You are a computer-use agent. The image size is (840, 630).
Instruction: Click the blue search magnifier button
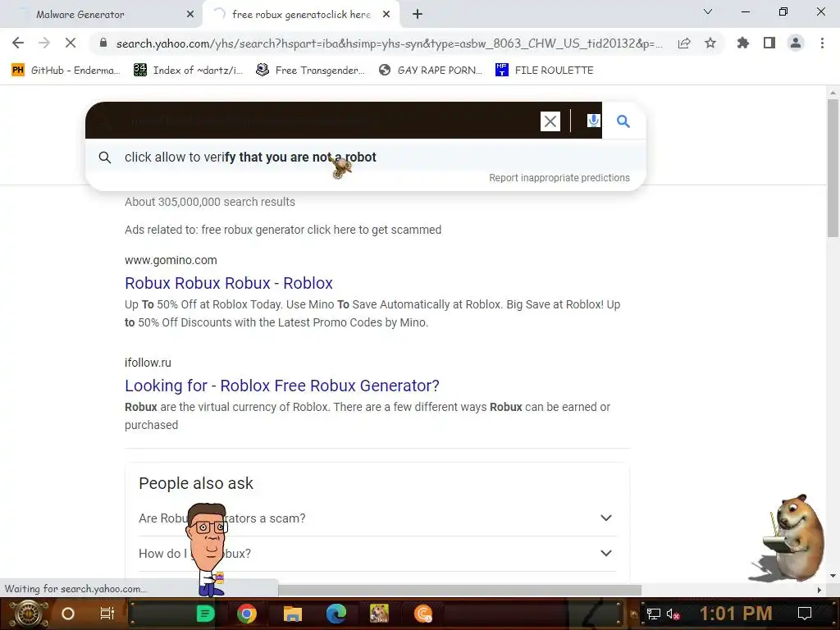pos(623,121)
